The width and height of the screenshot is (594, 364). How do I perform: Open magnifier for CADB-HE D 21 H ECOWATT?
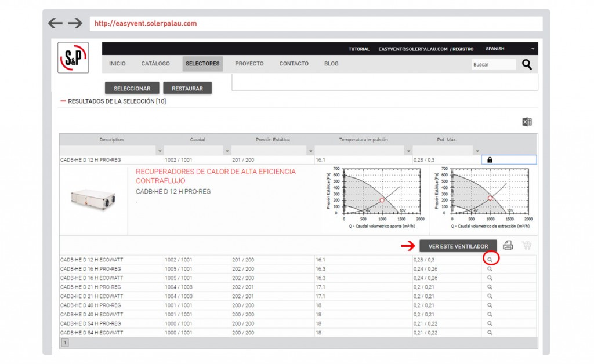[490, 296]
